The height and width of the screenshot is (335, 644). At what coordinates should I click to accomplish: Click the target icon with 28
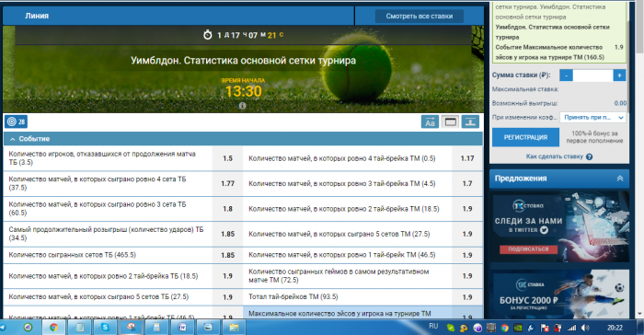pyautogui.click(x=16, y=121)
